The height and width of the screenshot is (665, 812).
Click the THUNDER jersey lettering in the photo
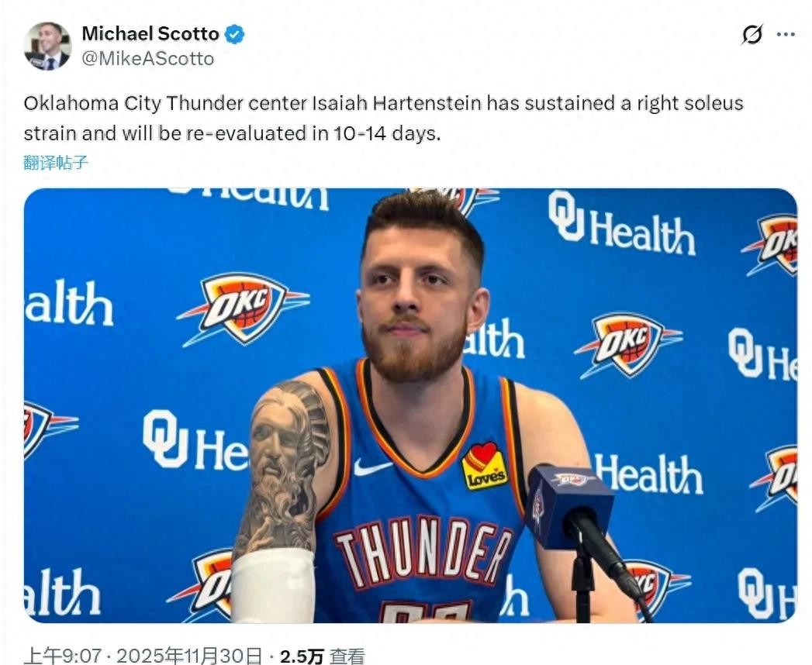(x=422, y=550)
